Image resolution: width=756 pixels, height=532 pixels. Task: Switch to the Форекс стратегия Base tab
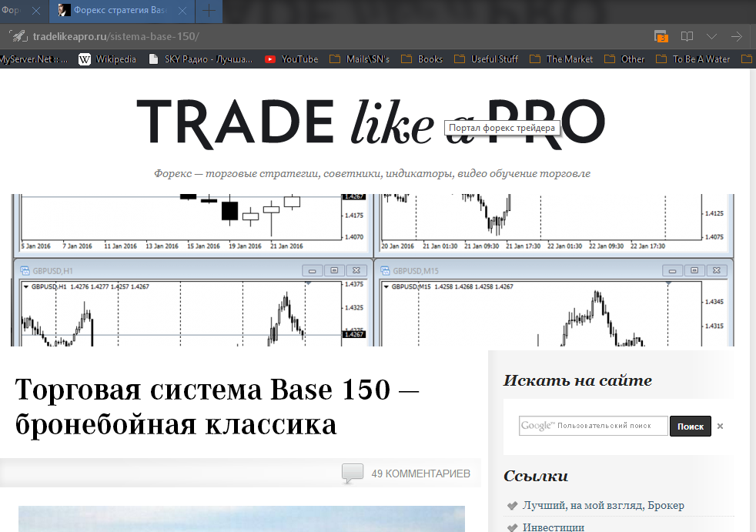point(122,11)
